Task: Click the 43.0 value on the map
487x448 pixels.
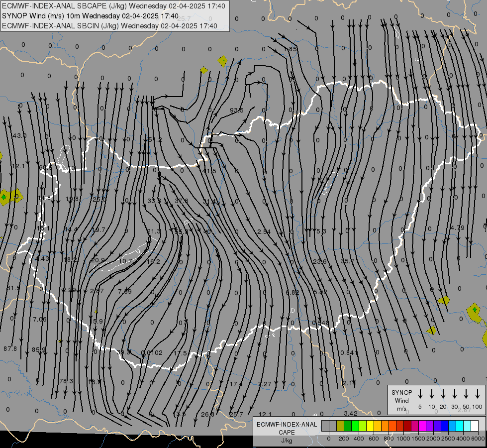Action: coord(19,136)
